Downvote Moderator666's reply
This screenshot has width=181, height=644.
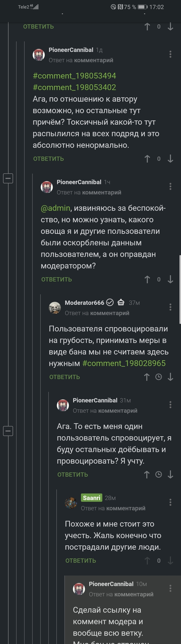pyautogui.click(x=170, y=377)
